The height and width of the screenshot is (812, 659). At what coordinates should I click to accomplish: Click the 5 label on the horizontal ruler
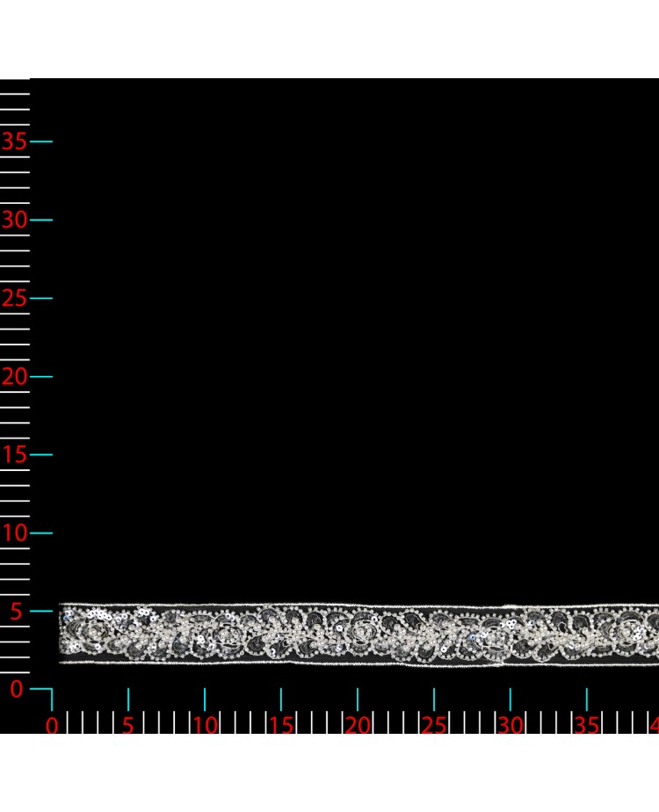pyautogui.click(x=128, y=725)
